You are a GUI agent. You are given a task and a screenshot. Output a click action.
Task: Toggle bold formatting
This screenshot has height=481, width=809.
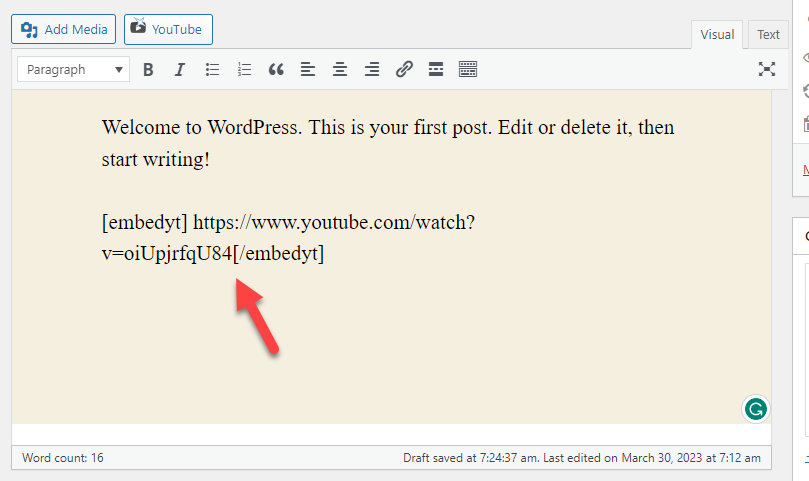(x=148, y=69)
